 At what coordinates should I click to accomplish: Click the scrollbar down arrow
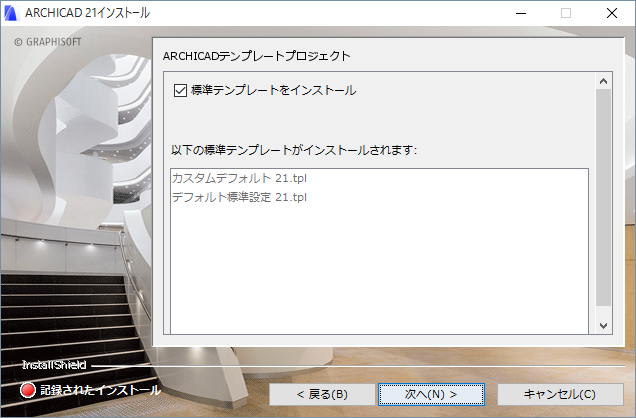[604, 326]
